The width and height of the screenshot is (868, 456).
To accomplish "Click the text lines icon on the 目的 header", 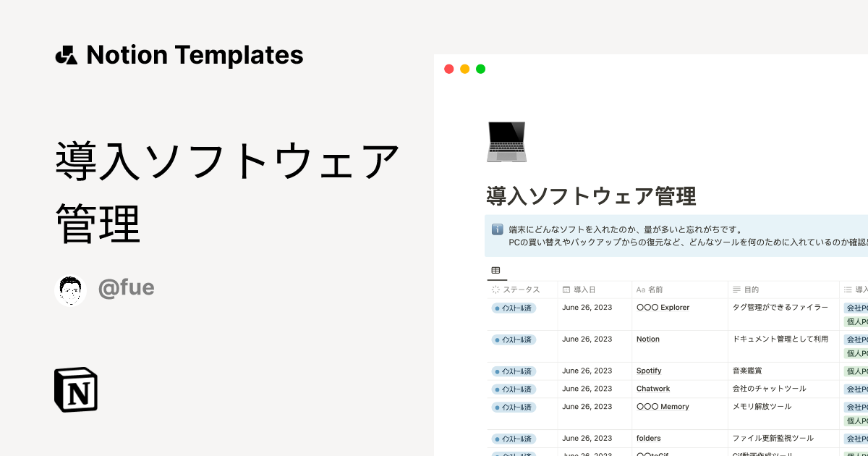I will 737,290.
